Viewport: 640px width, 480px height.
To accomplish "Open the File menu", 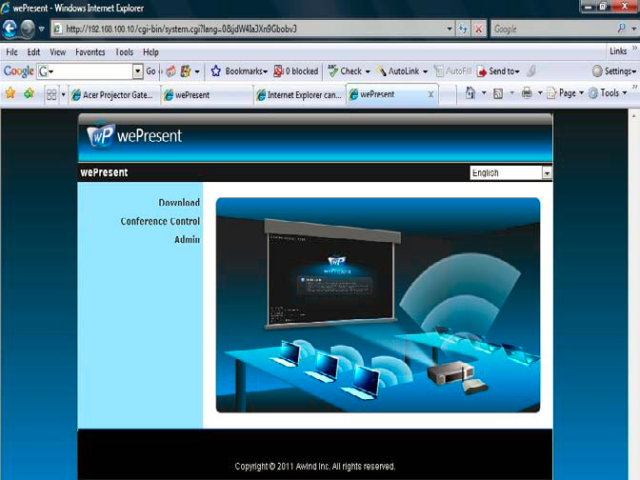I will (12, 52).
